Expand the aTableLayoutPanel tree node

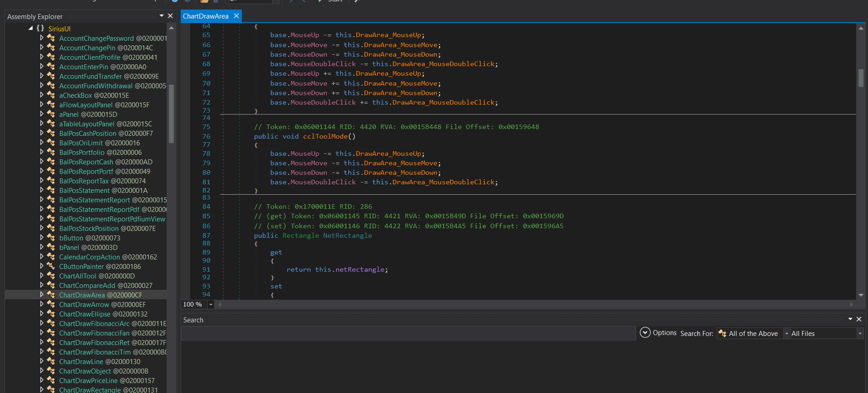click(x=42, y=123)
